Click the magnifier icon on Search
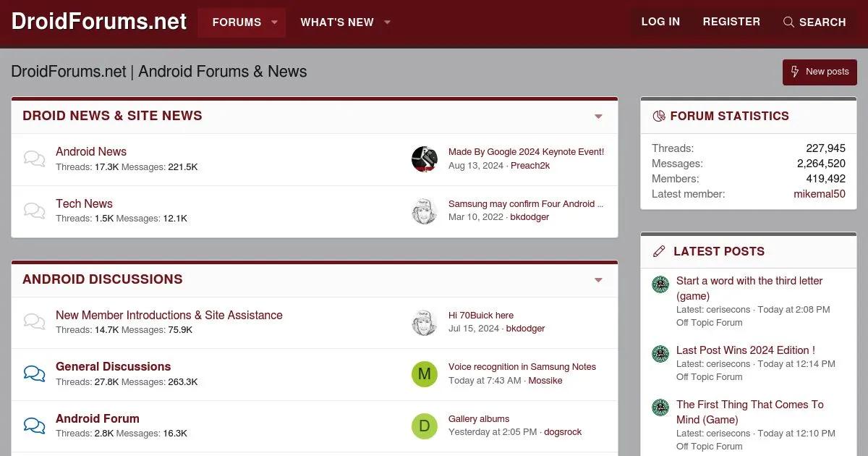The image size is (868, 456). click(788, 22)
